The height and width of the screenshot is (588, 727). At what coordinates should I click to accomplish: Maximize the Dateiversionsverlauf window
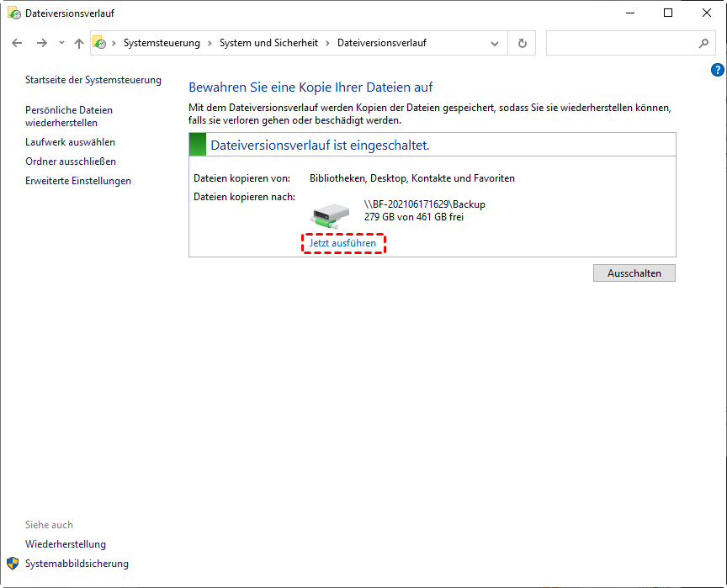click(x=668, y=13)
